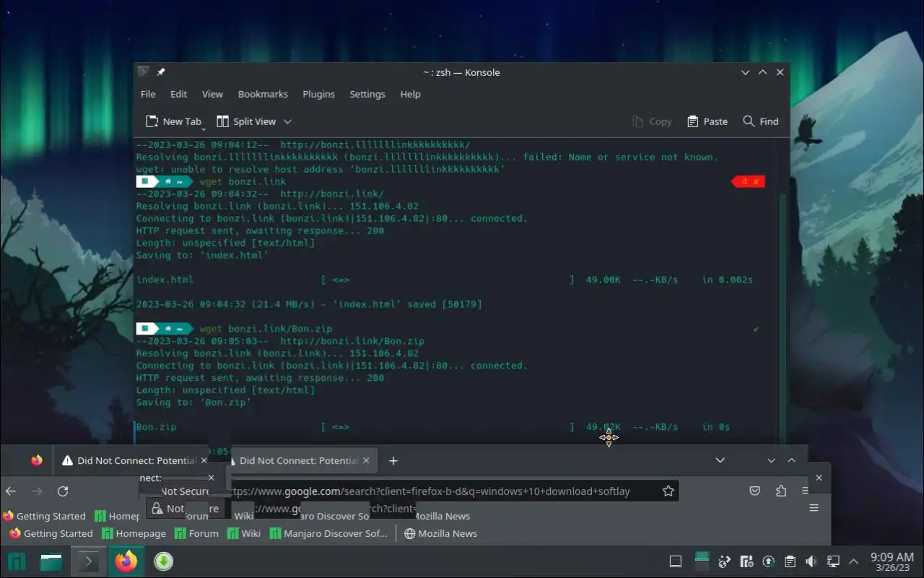Open the Bookmarks menu in Konsole
Image resolution: width=924 pixels, height=578 pixels.
[x=263, y=94]
